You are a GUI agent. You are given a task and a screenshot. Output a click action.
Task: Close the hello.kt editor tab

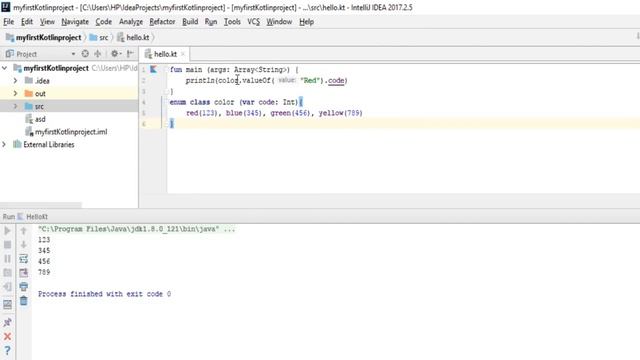coord(183,54)
